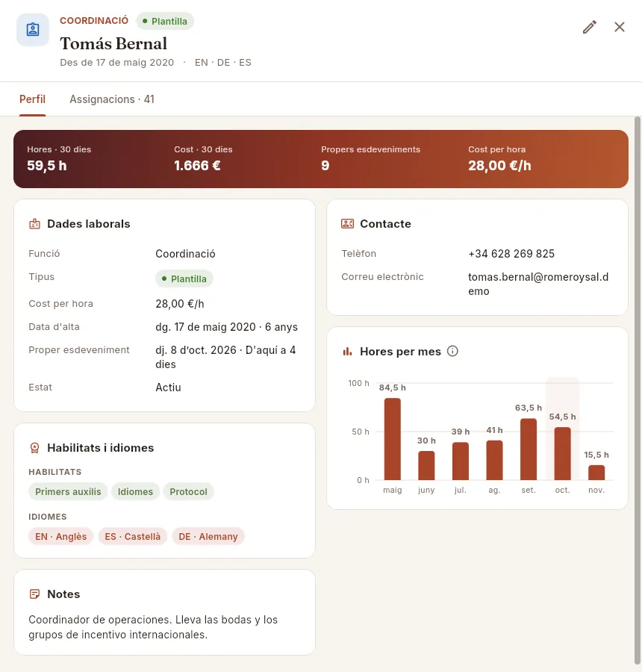
Task: Click the maig bar in the hours chart
Action: (393, 439)
